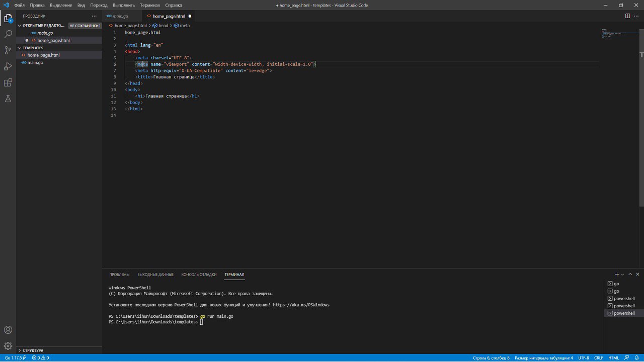
Task: Open the Source Control view
Action: tap(8, 50)
